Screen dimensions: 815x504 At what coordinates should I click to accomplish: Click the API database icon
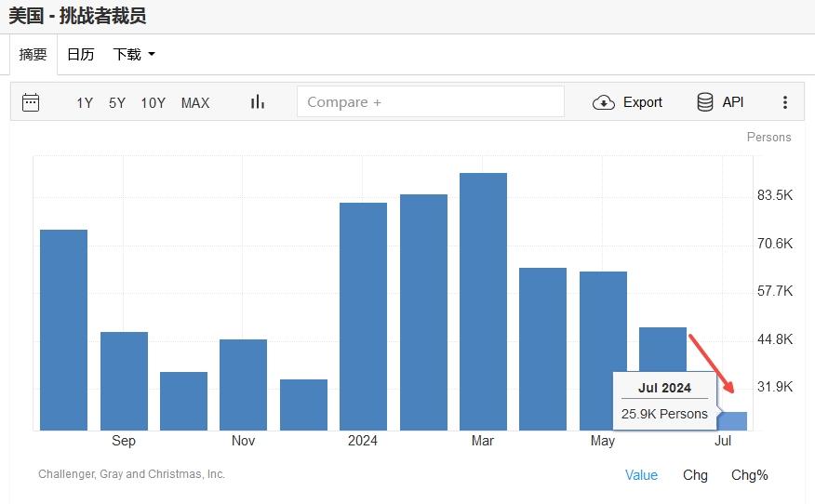(705, 102)
